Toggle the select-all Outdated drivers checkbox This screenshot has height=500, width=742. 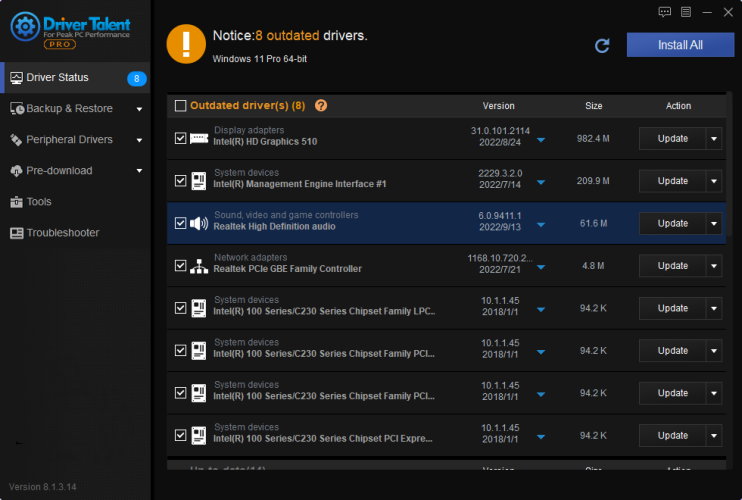(x=180, y=105)
